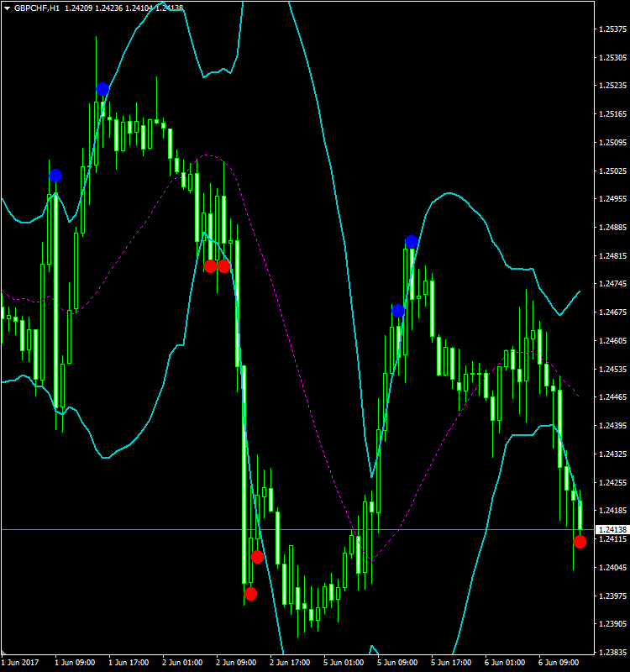Click the 1.25095 price axis label

pyautogui.click(x=612, y=142)
